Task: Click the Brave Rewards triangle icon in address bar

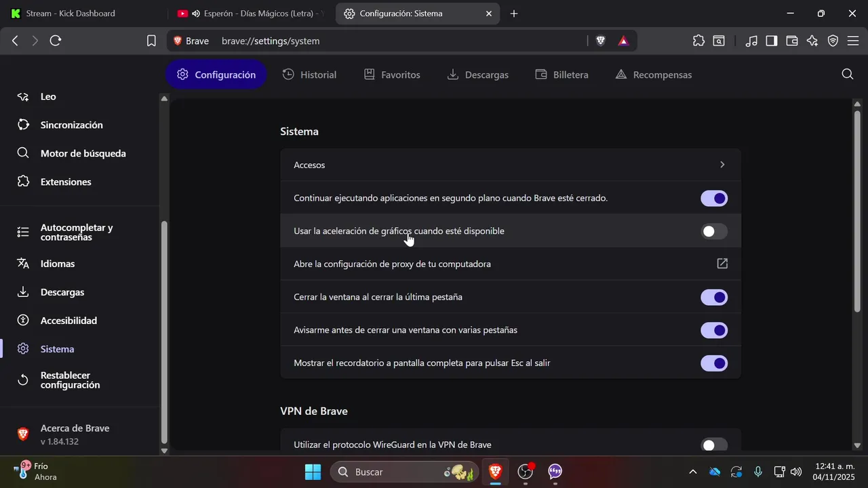Action: pyautogui.click(x=623, y=41)
